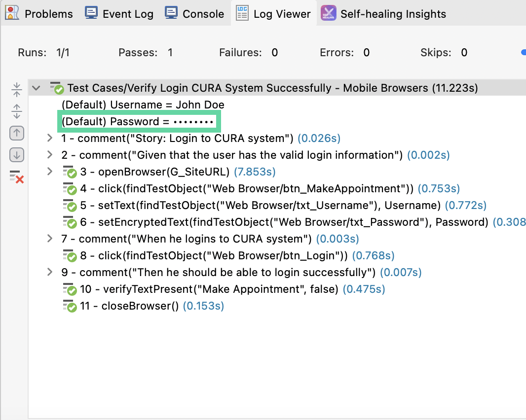This screenshot has width=526, height=420.
Task: Click passed status icon of test case
Action: coord(57,88)
